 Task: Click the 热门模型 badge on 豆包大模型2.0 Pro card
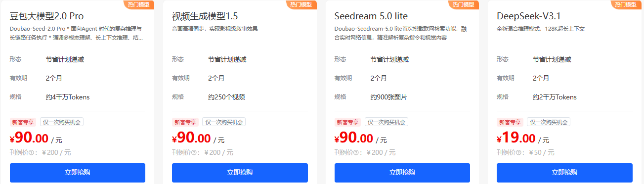(x=139, y=4)
